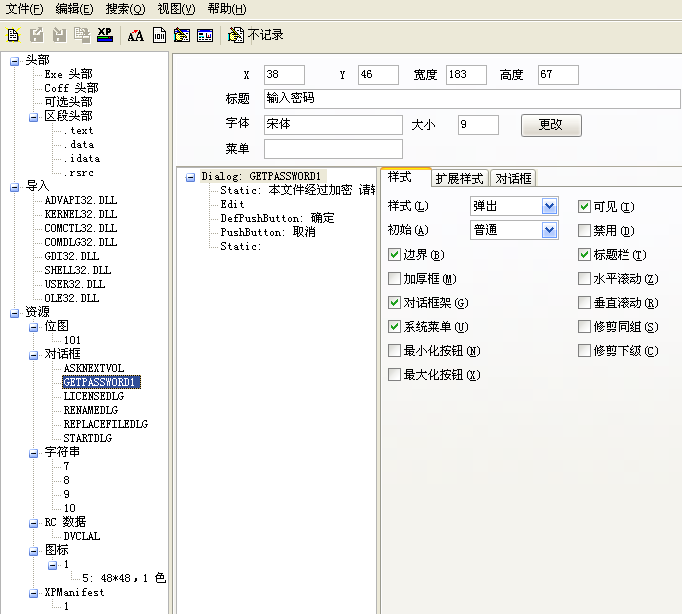Click the empty 菜单 input field

pos(333,149)
